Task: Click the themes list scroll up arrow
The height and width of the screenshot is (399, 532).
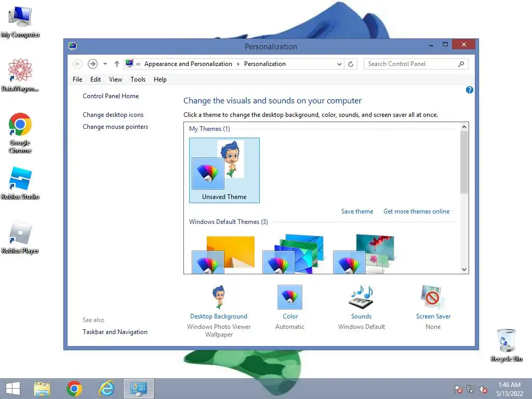Action: coord(464,127)
